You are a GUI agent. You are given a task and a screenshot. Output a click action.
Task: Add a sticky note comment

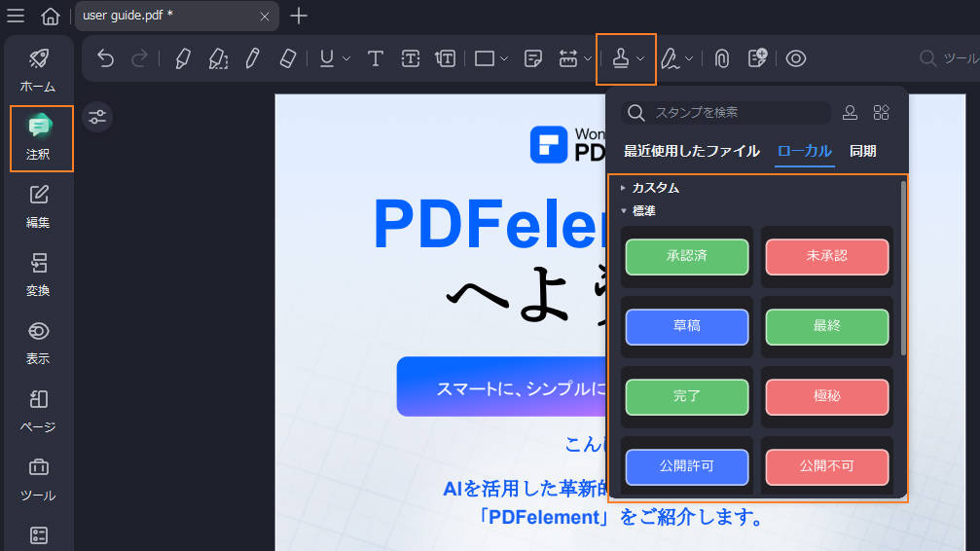[533, 58]
